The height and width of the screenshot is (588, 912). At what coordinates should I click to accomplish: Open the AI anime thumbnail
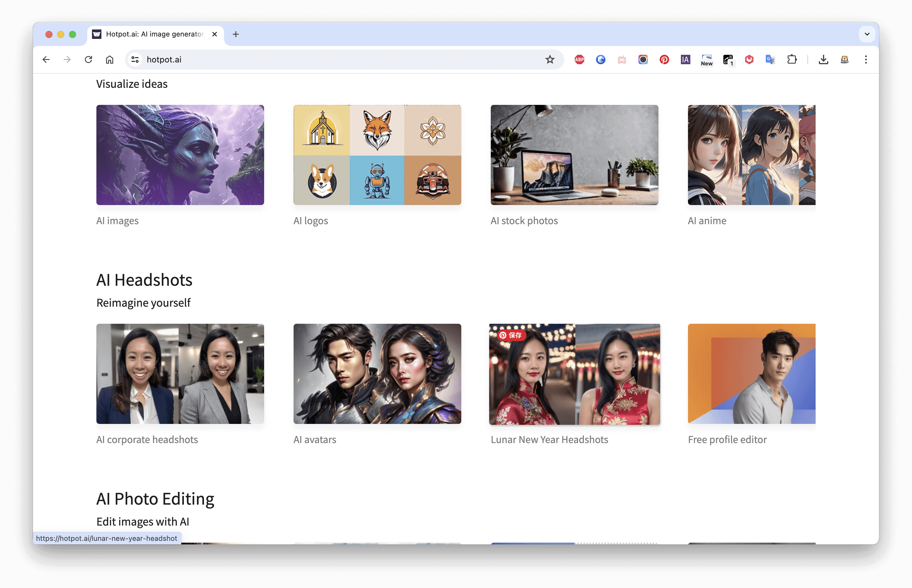pyautogui.click(x=752, y=155)
